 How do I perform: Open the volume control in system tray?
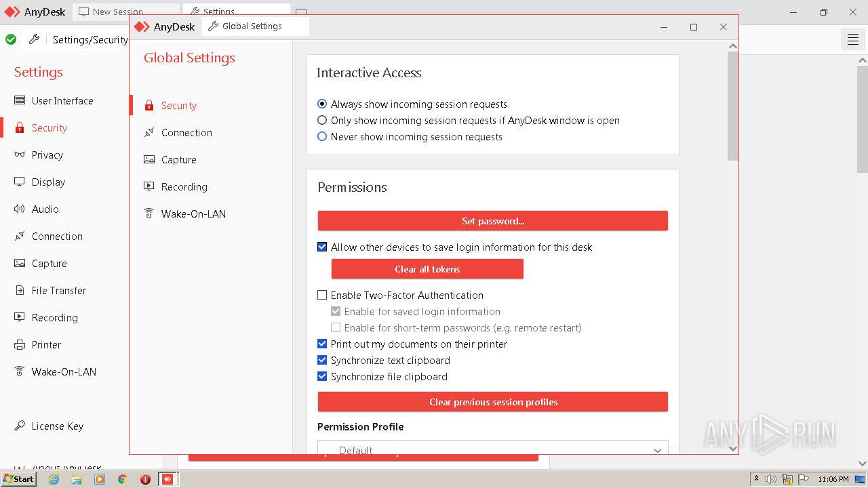click(x=772, y=479)
